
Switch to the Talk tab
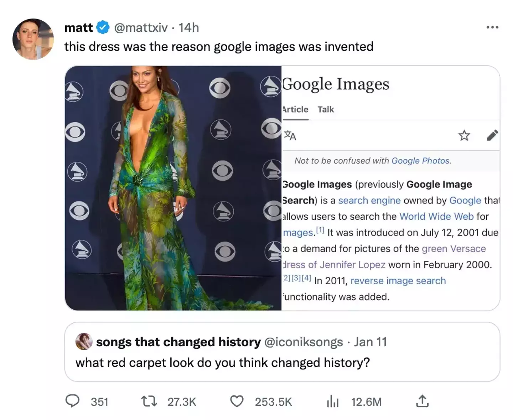coord(326,109)
